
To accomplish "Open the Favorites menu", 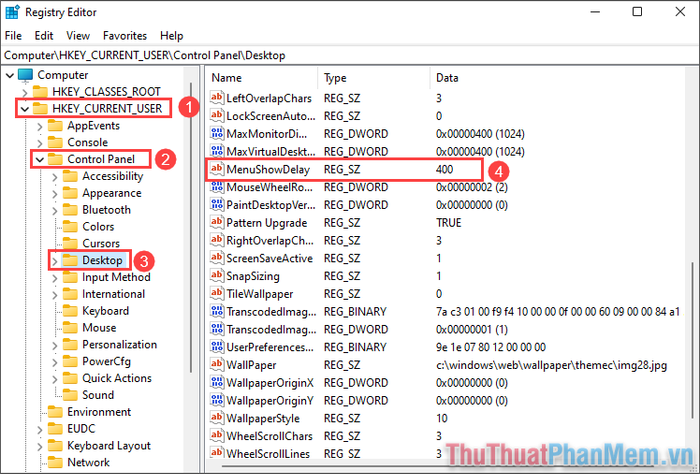I will click(x=125, y=36).
